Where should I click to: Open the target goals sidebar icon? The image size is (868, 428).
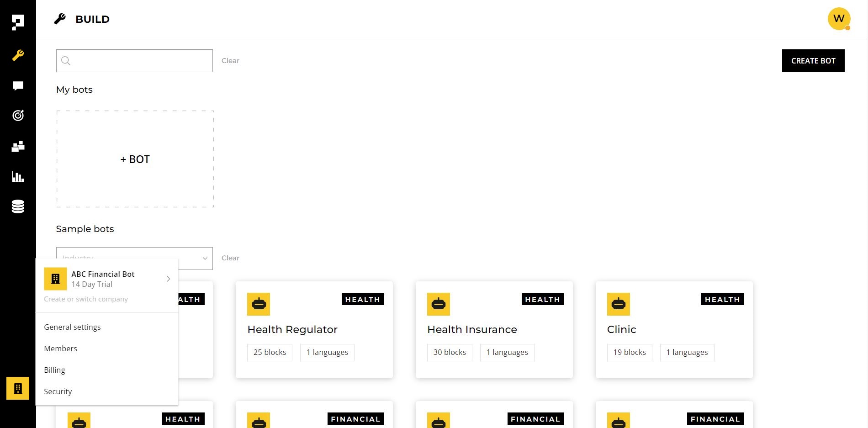pos(18,116)
